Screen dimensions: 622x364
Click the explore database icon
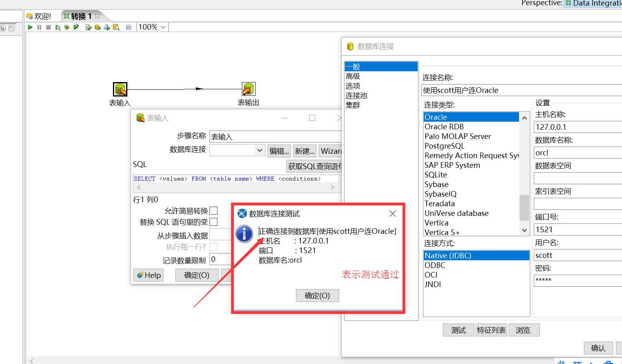click(x=116, y=27)
